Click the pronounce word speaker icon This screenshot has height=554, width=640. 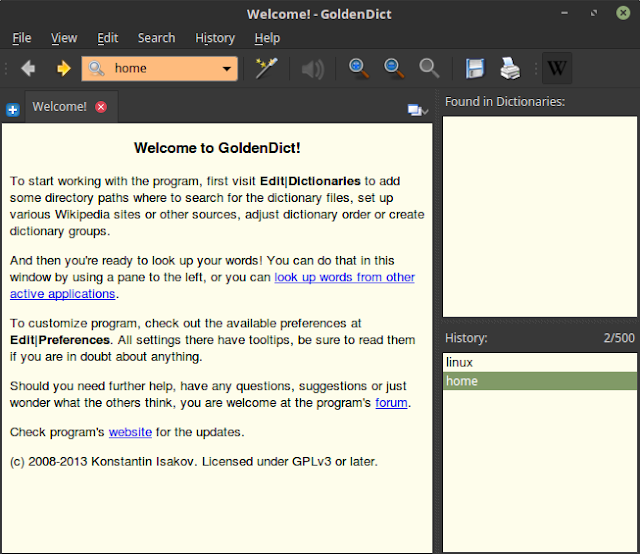pyautogui.click(x=313, y=69)
